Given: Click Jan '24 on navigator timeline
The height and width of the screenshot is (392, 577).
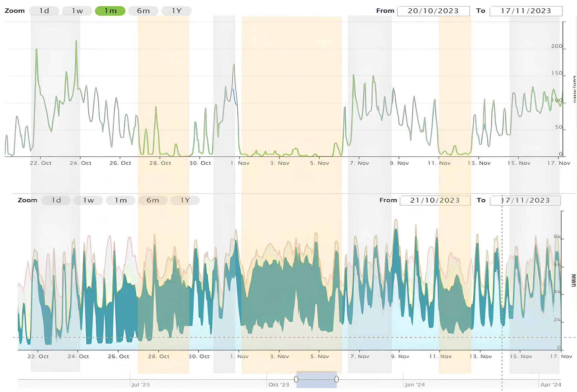Looking at the screenshot, I should 415,385.
